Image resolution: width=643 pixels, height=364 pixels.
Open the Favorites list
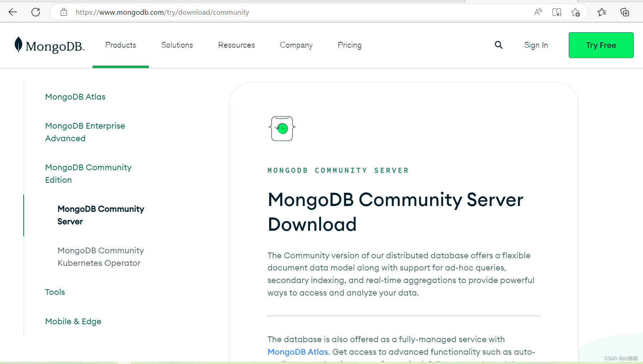pos(602,12)
